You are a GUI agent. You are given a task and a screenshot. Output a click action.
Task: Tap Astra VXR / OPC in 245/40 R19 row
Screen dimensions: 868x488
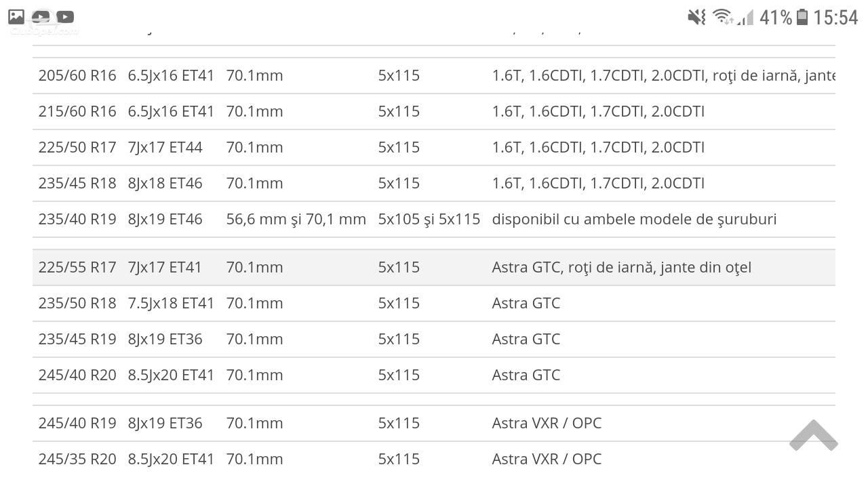(547, 423)
